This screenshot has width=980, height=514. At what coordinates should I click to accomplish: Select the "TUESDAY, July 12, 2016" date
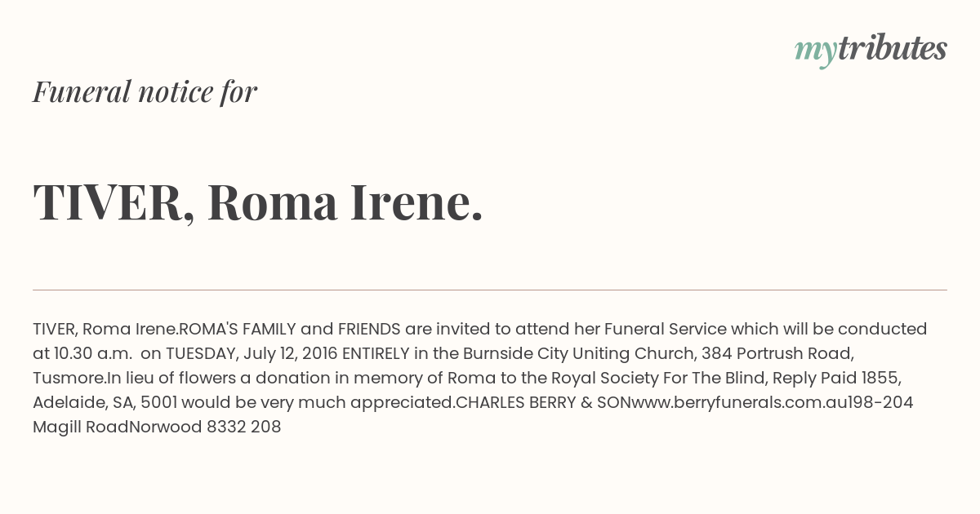tap(252, 353)
